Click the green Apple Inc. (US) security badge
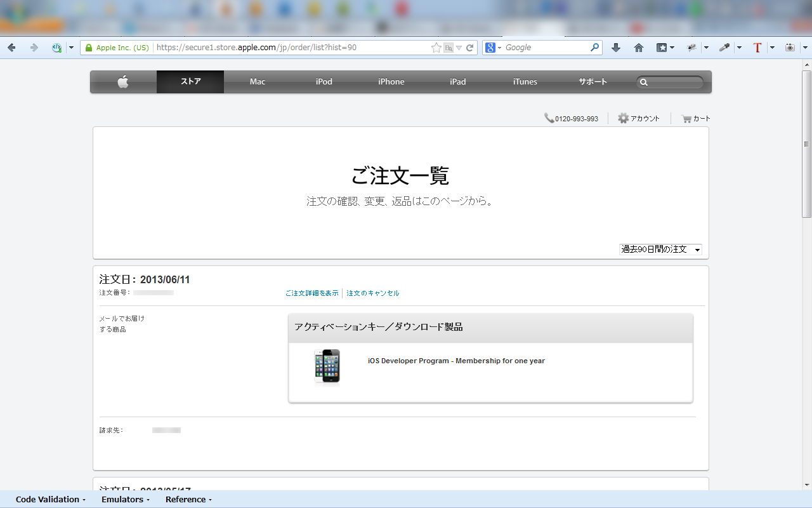 click(117, 48)
